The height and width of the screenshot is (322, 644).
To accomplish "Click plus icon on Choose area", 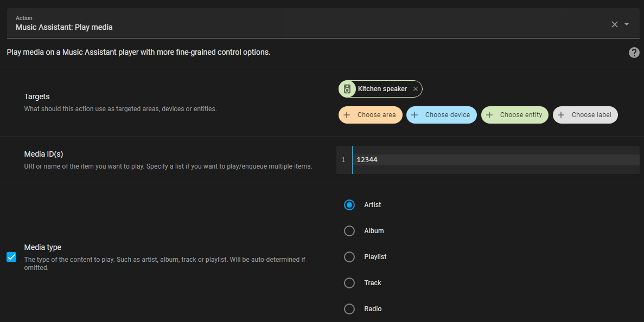I will click(347, 115).
